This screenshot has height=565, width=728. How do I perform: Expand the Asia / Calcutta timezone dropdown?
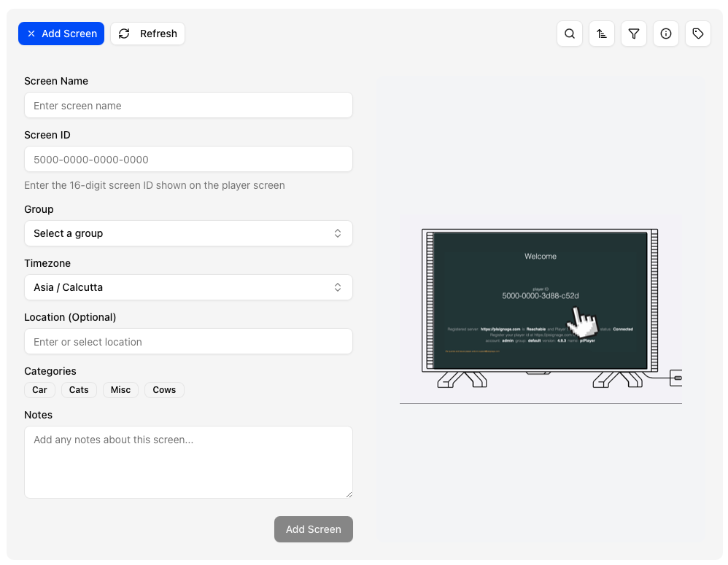188,287
